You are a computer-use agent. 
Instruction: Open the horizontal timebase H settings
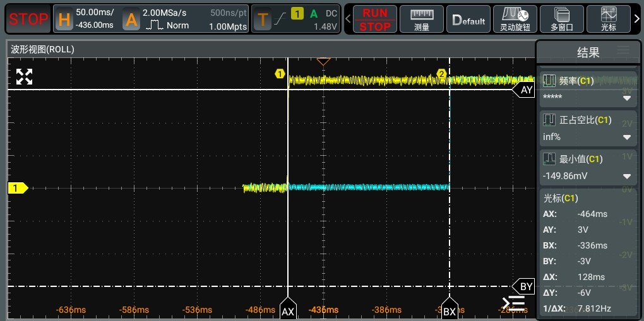tap(64, 20)
